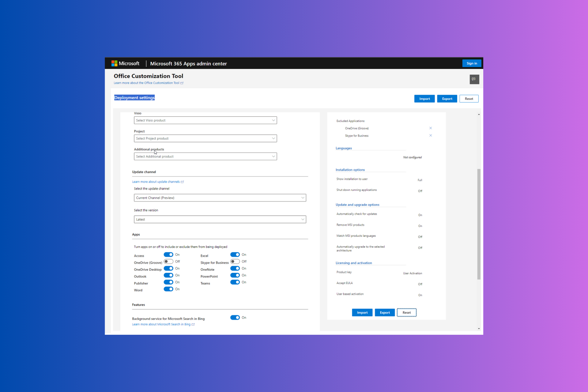Open Learn more about Office Customization Tool link

click(147, 83)
